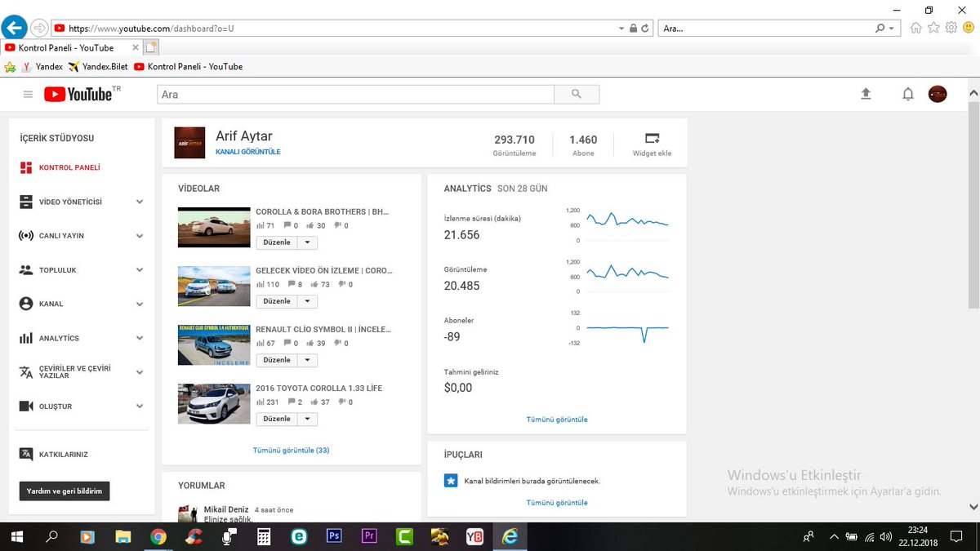Open the YouTube hamburger guide menu
980x551 pixels.
[x=28, y=95]
